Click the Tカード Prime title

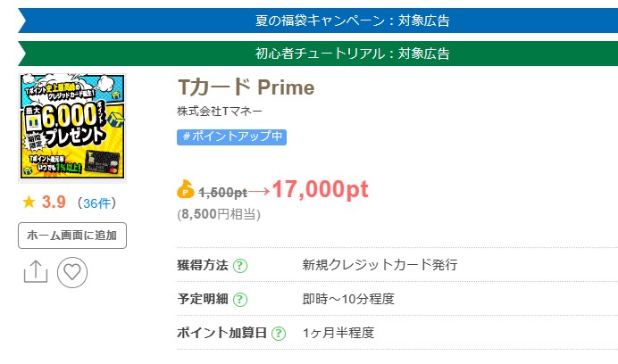click(246, 87)
